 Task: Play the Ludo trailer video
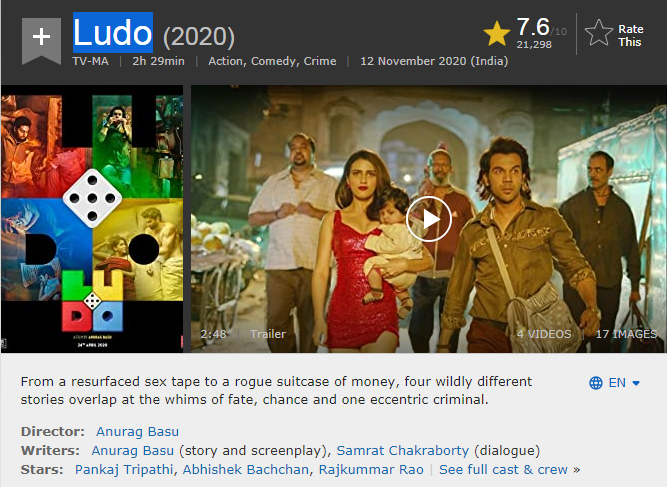pos(428,219)
